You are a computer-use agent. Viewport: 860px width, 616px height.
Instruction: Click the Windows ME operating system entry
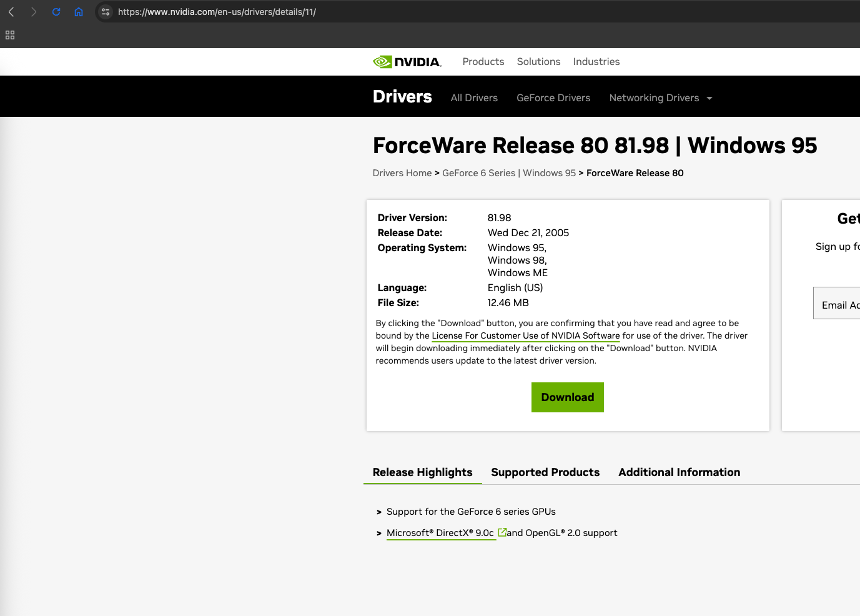[x=518, y=273]
